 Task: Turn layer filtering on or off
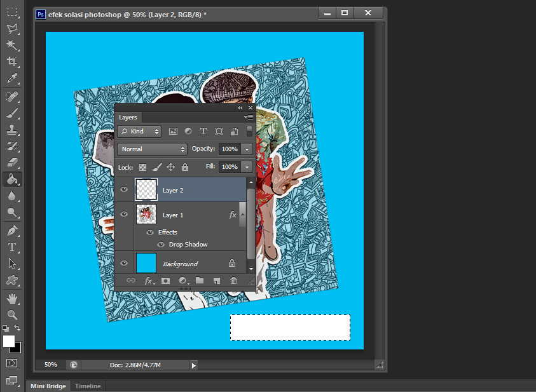coord(249,131)
